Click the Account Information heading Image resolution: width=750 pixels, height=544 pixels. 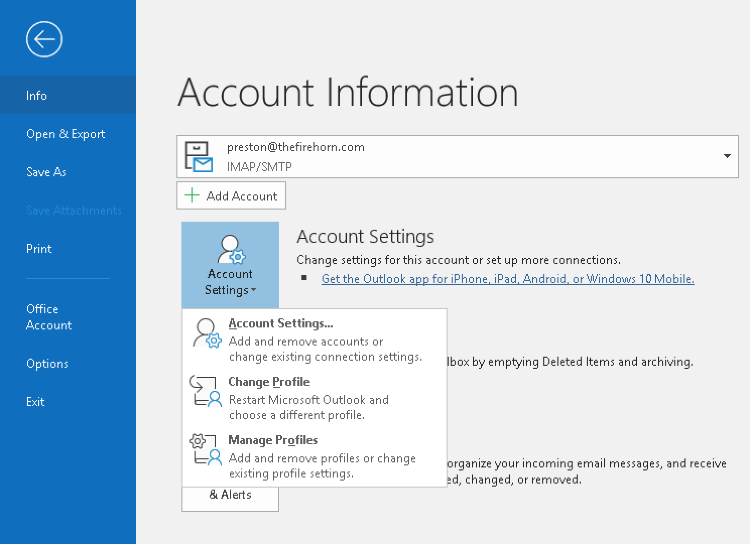click(348, 92)
